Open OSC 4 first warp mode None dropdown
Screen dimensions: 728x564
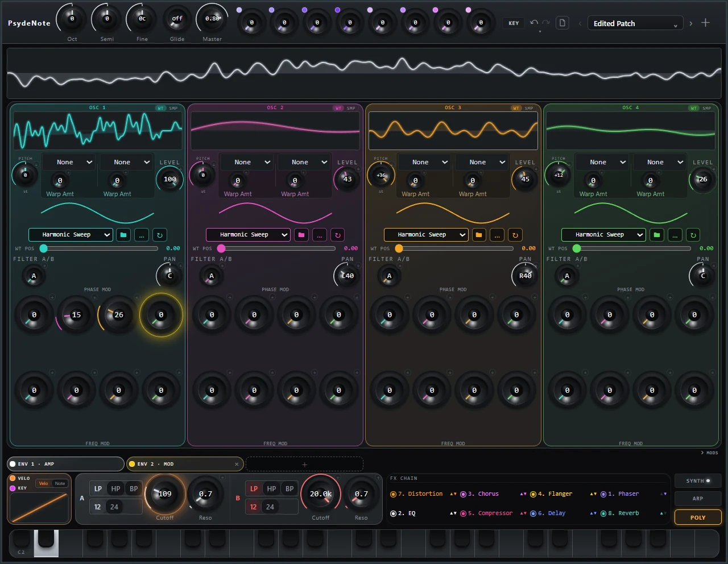(602, 162)
